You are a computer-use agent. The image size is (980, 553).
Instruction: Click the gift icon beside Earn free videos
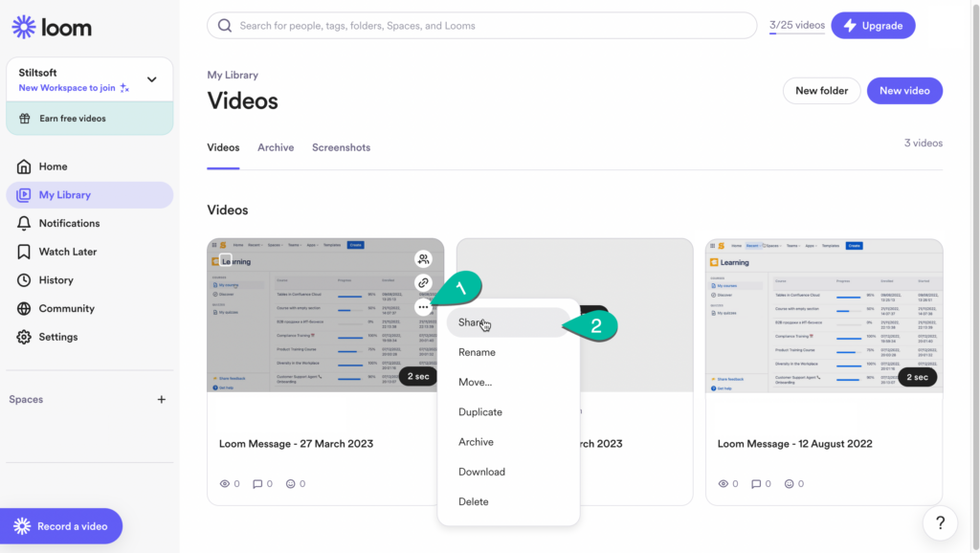24,118
